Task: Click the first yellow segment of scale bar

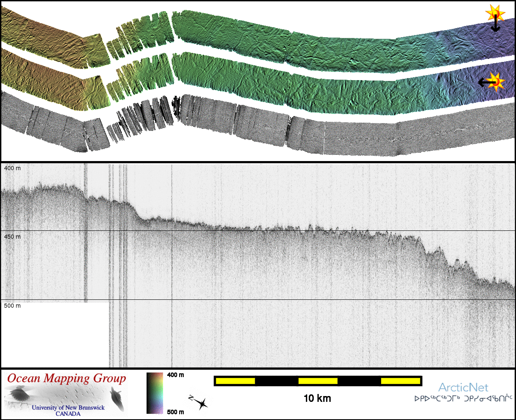Action: [x=235, y=380]
